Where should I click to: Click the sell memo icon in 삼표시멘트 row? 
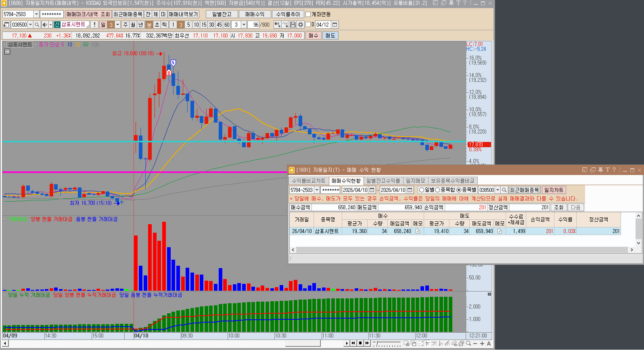pos(500,231)
